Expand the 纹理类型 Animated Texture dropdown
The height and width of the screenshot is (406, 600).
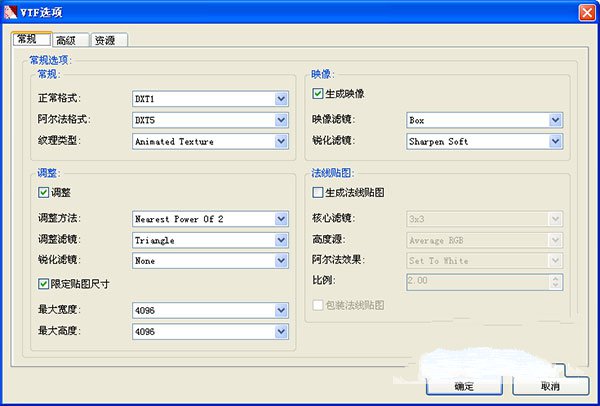[x=210, y=141]
